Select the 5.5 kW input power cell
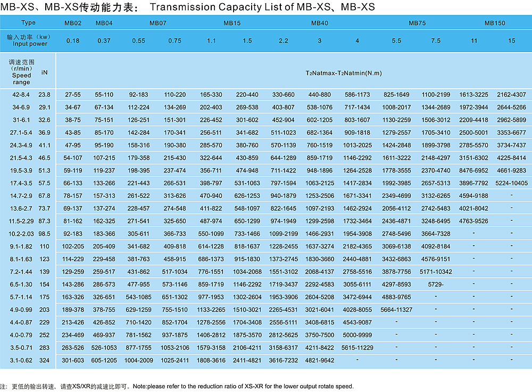The height and width of the screenshot is (392, 532). (x=396, y=41)
